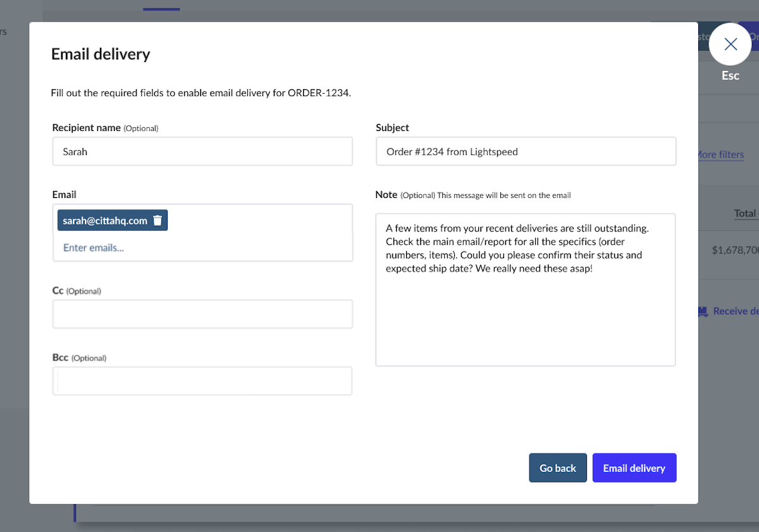Edit the Recipient name field containing Sarah
This screenshot has height=532, width=759.
coord(202,151)
